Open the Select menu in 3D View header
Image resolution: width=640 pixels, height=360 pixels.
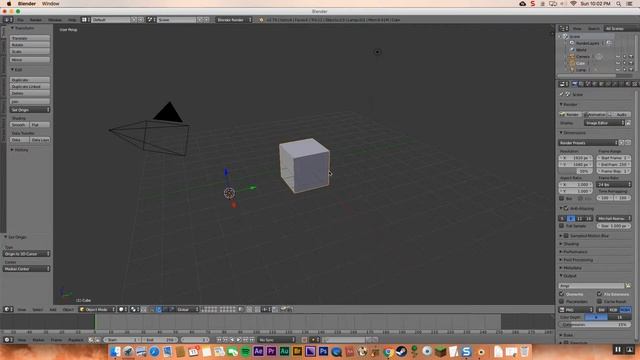click(37, 310)
